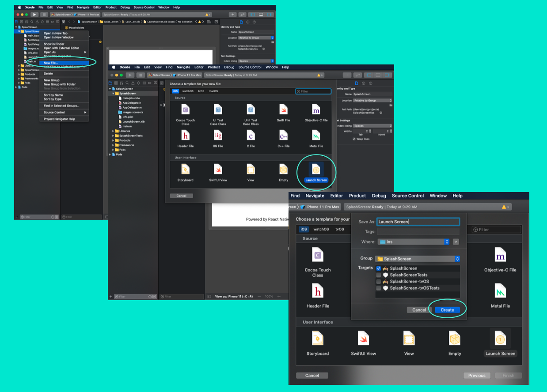Switch to macOS tab in middle window

pos(213,91)
